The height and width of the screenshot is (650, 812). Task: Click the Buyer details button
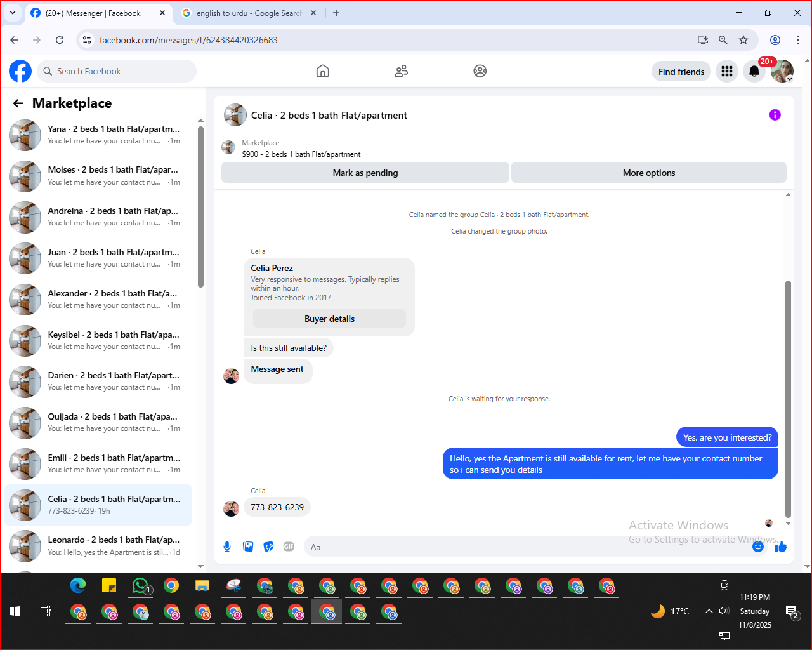coord(329,319)
